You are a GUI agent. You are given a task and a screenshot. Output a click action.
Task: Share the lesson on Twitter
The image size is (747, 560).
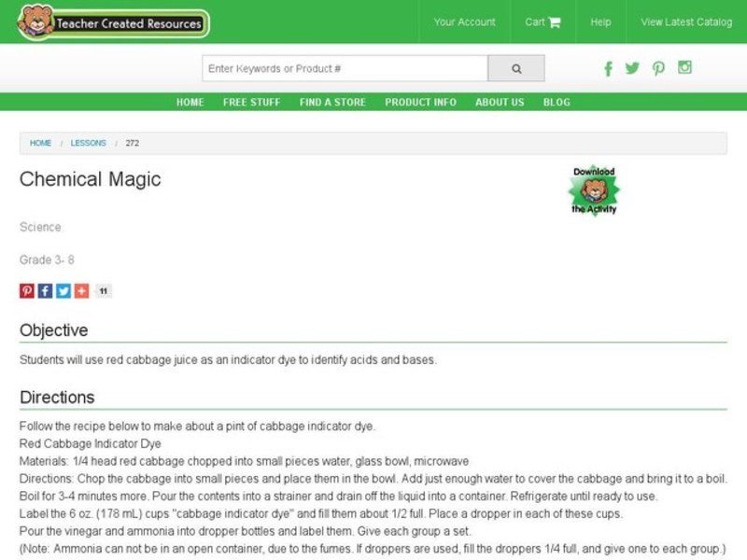[x=63, y=290]
